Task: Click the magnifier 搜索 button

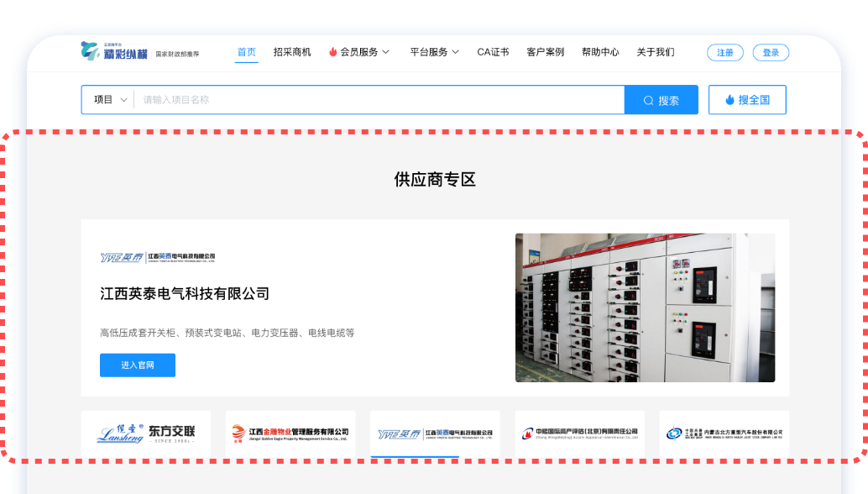Action: click(x=661, y=100)
